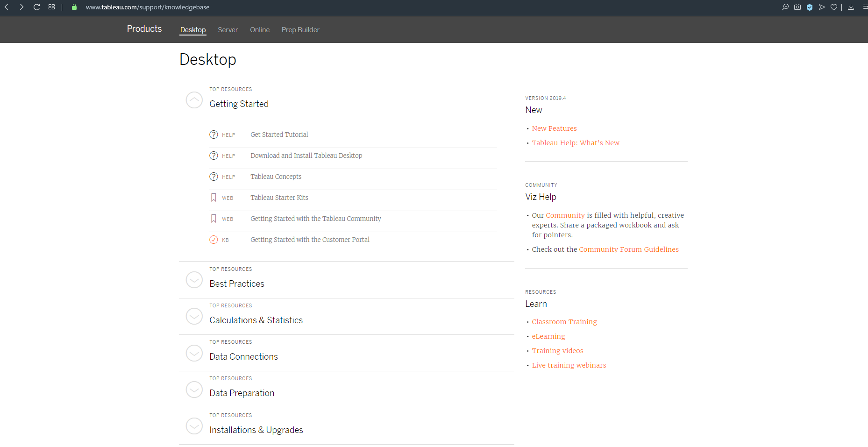Collapse the Getting Started section
This screenshot has width=868, height=447.
pos(194,100)
